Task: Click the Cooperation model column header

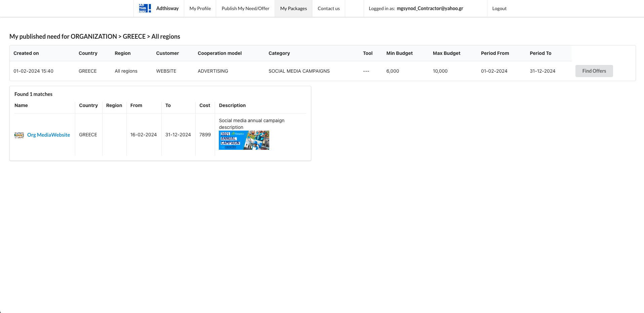Action: coord(219,53)
